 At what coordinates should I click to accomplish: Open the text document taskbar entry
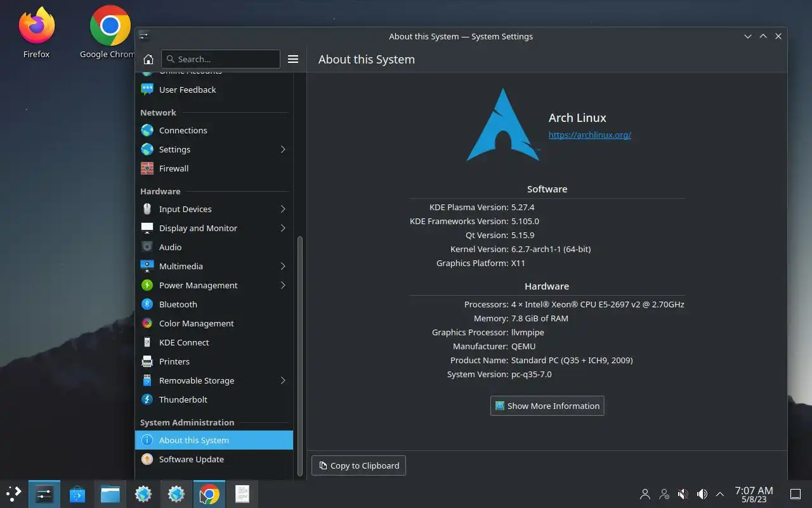click(x=242, y=493)
